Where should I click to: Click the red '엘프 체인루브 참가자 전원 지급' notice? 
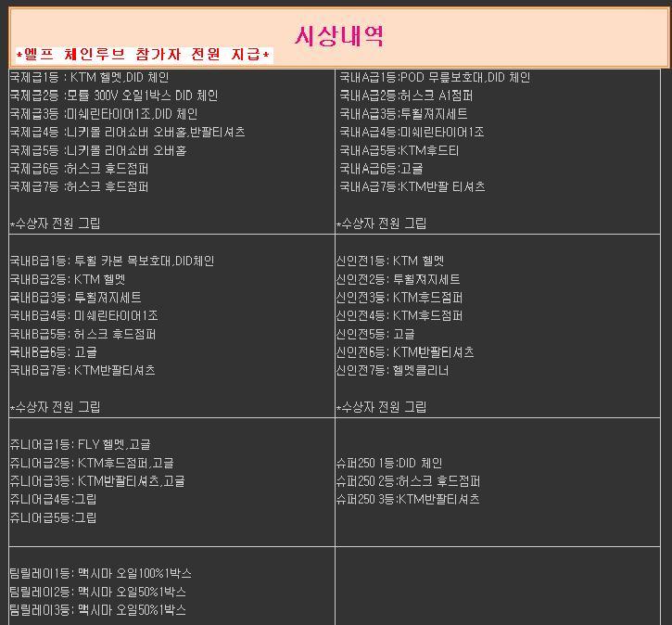(145, 55)
